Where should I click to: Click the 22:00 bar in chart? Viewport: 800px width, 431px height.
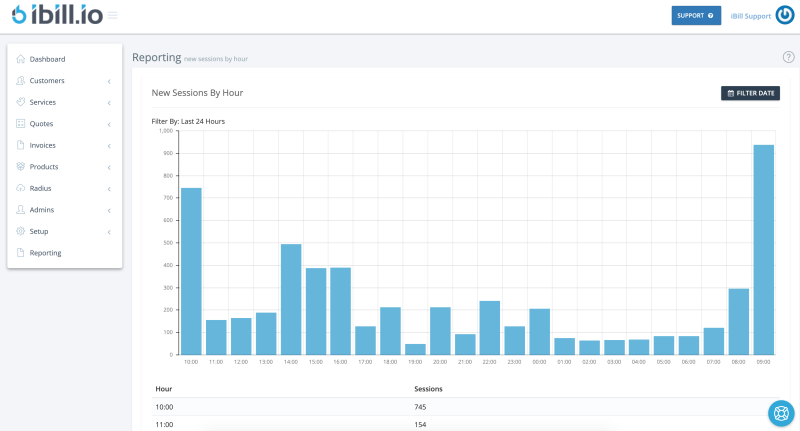tap(489, 328)
